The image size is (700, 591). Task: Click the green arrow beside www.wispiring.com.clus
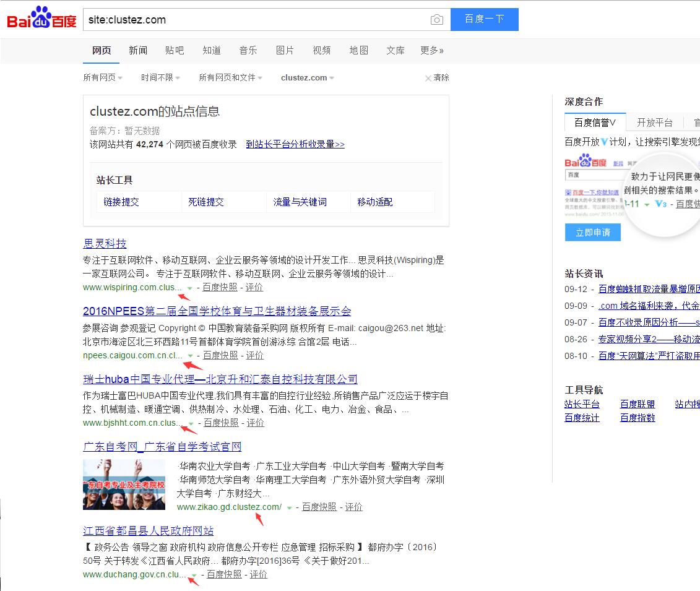189,288
